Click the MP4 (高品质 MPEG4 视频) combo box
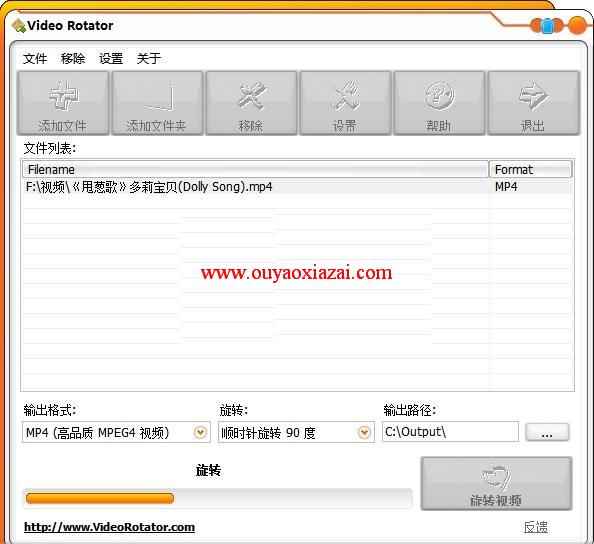Viewport: 594px width, 544px height. pyautogui.click(x=116, y=432)
